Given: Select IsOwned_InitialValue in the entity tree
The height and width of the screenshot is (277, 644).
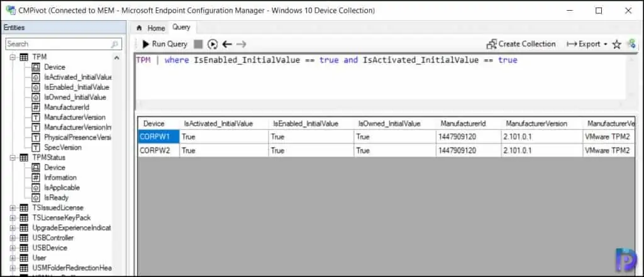Looking at the screenshot, I should [x=75, y=97].
